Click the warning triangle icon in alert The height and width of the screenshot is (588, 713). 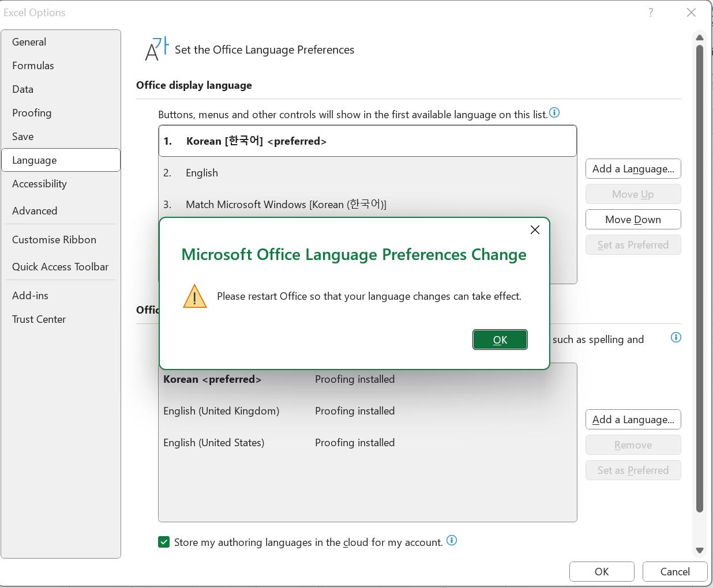click(195, 296)
